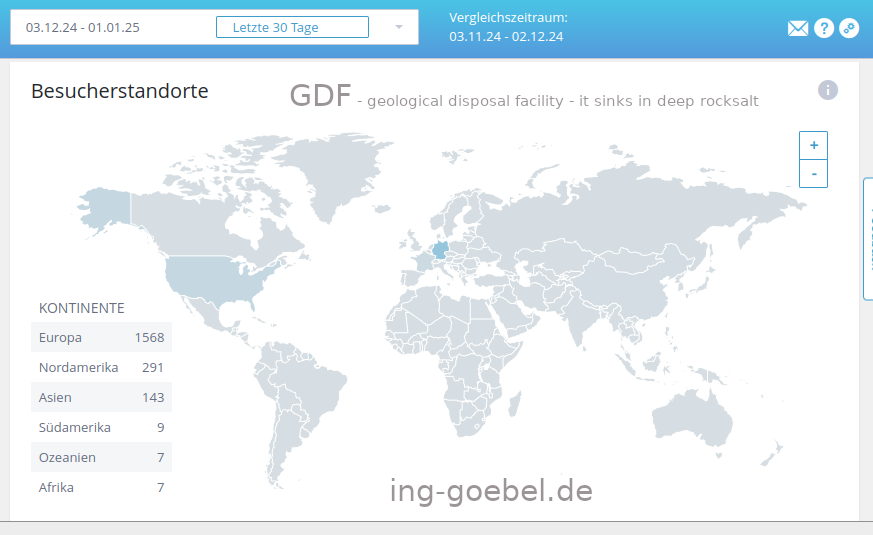
Task: Expand the date range dropdown arrow
Action: (x=399, y=27)
